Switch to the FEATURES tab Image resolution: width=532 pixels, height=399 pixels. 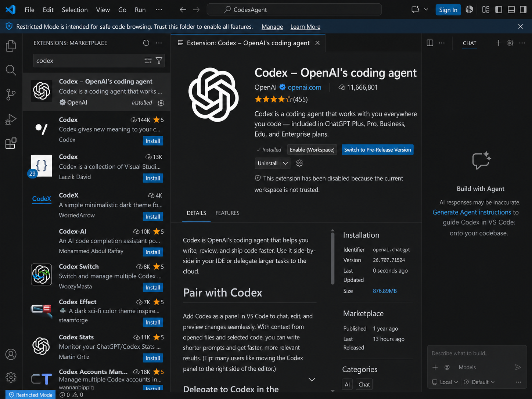point(227,213)
